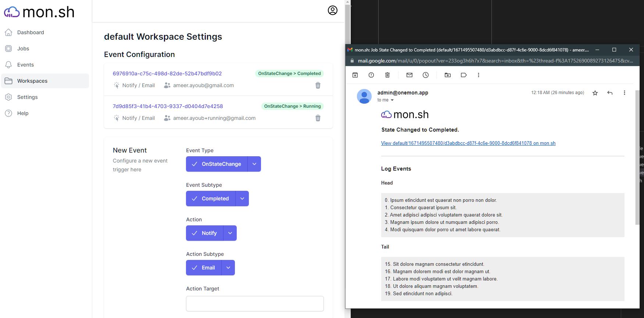Open the Jobs page
Image resolution: width=644 pixels, height=318 pixels.
click(45, 49)
